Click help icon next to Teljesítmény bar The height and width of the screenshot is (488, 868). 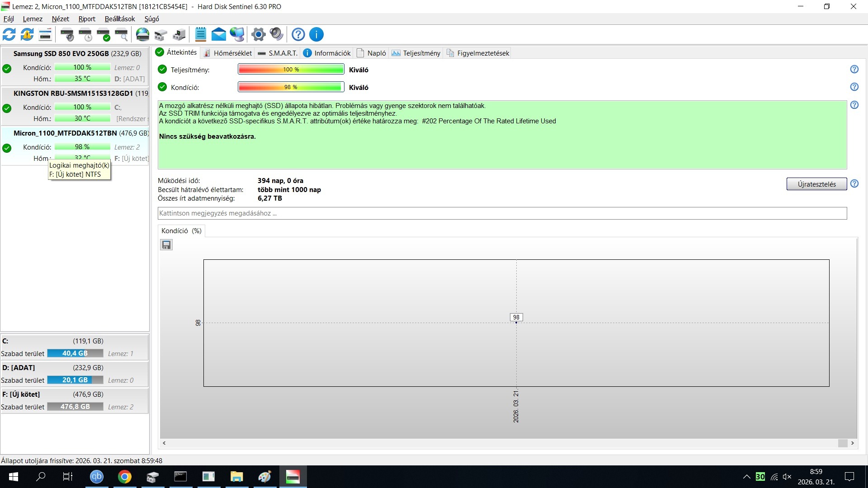click(854, 69)
